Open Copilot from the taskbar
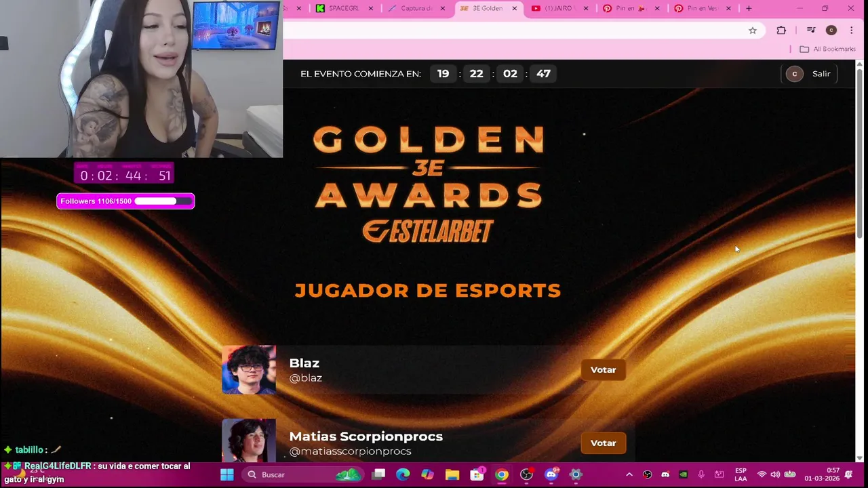 (x=427, y=474)
